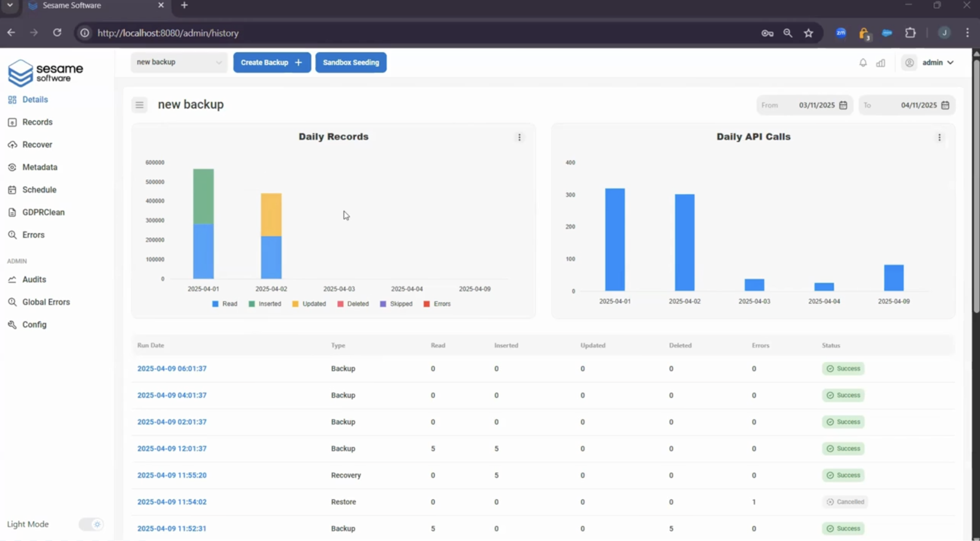Open Daily Records chart options menu

[519, 137]
